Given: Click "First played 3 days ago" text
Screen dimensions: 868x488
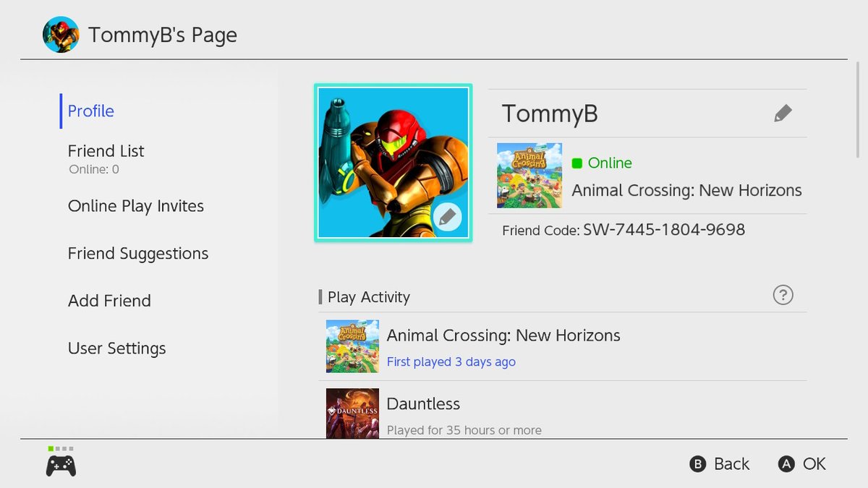Looking at the screenshot, I should 451,361.
